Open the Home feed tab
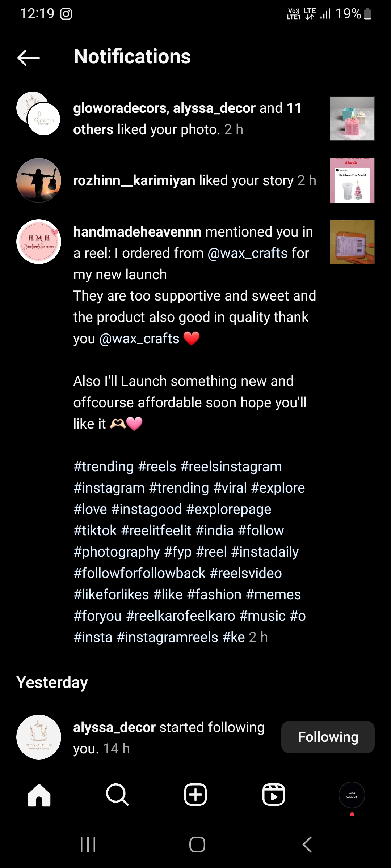Screen dimensions: 391x868 click(x=39, y=795)
